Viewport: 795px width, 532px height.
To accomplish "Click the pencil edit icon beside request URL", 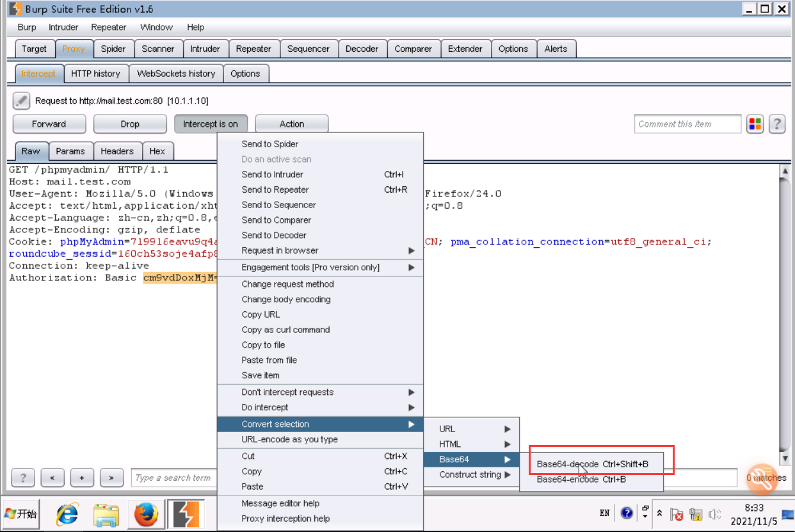I will 21,101.
